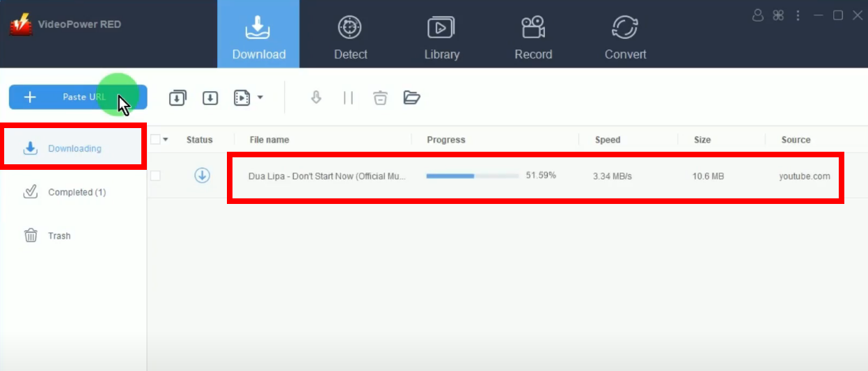Click the delete trash bin toolbar icon
The width and height of the screenshot is (868, 371).
(380, 98)
